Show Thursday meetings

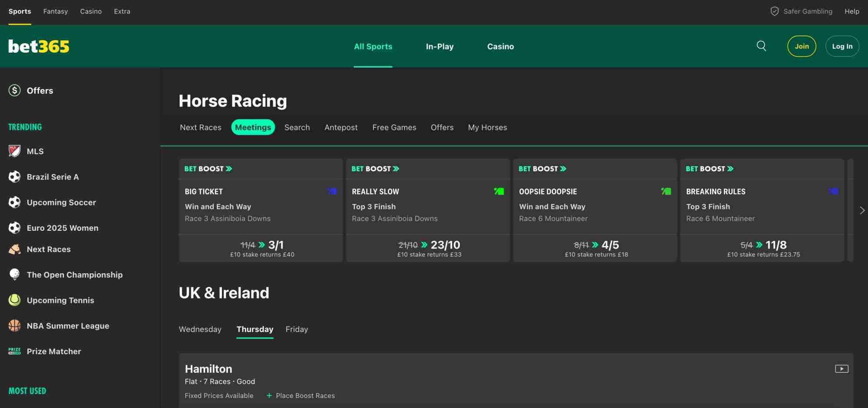[x=255, y=329]
